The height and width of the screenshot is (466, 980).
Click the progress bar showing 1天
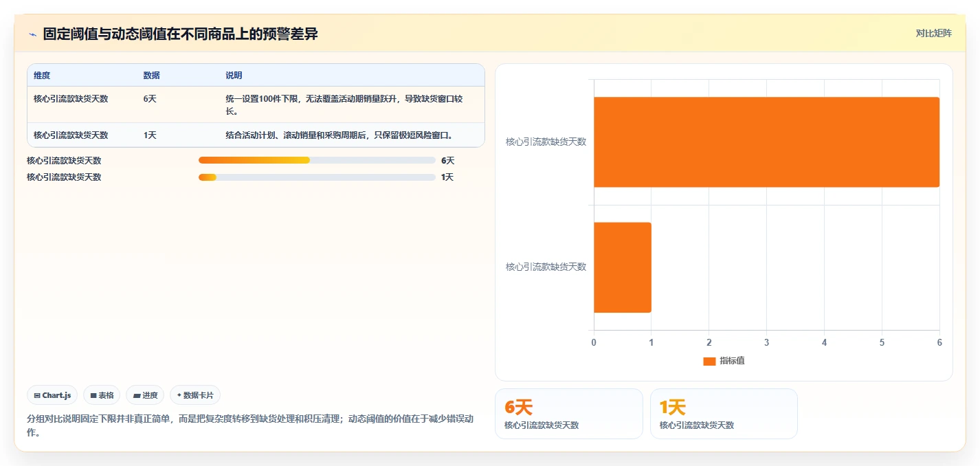pos(317,177)
